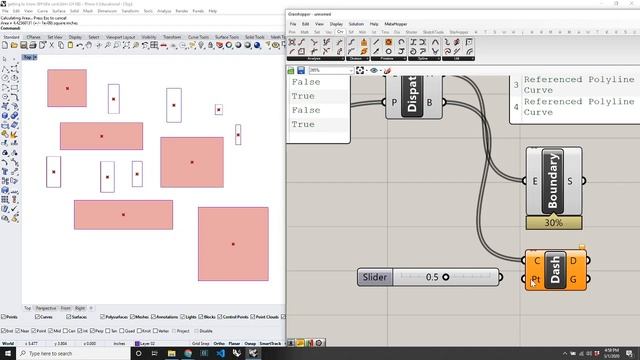The width and height of the screenshot is (640, 360).
Task: Click the Grasshopper sketch brush icon
Action: (x=387, y=71)
